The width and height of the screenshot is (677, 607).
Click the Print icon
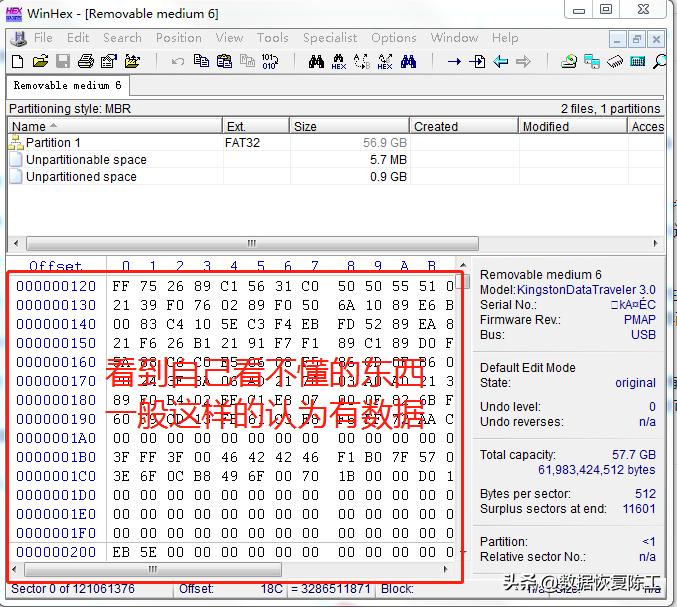[86, 61]
